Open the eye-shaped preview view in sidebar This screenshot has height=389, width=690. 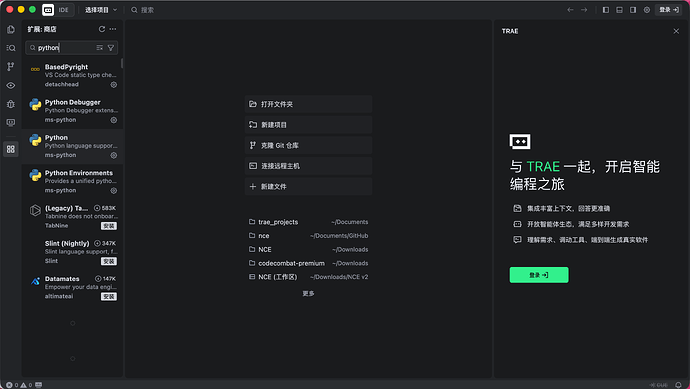11,85
